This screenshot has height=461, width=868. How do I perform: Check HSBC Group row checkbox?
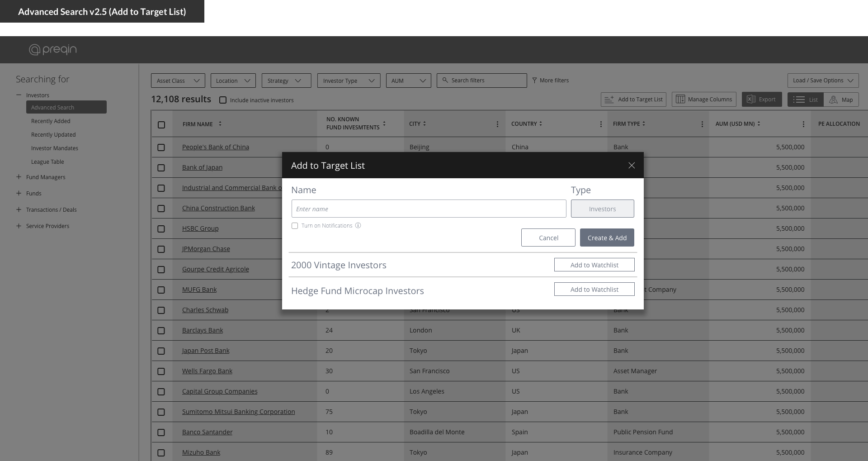[x=161, y=228]
